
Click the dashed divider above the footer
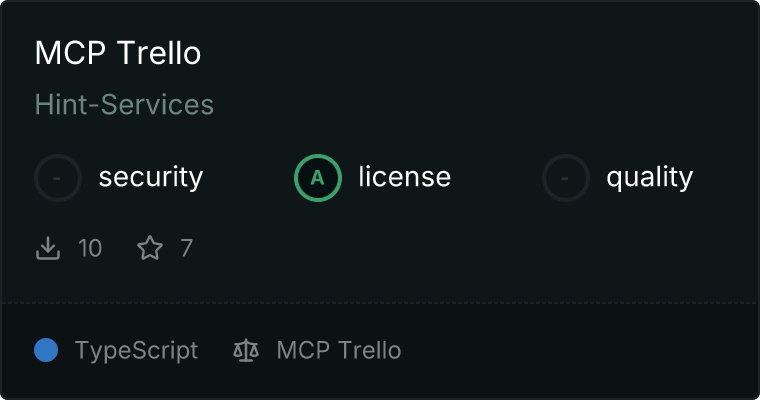380,303
